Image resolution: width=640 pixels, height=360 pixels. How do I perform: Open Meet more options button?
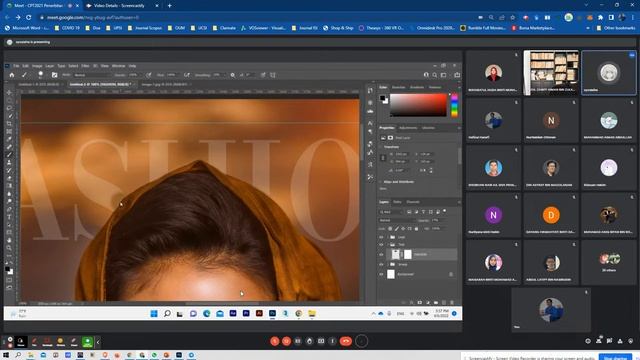point(333,341)
